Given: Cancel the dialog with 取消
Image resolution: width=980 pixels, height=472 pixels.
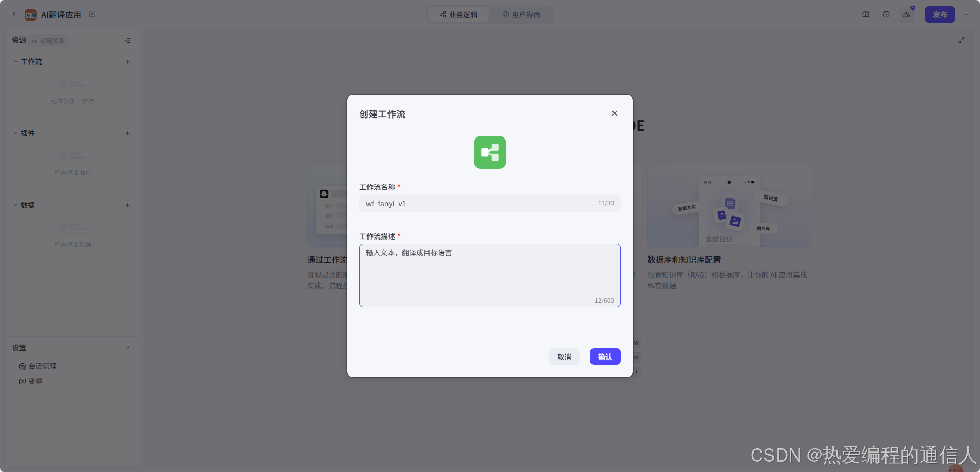Looking at the screenshot, I should tap(564, 357).
